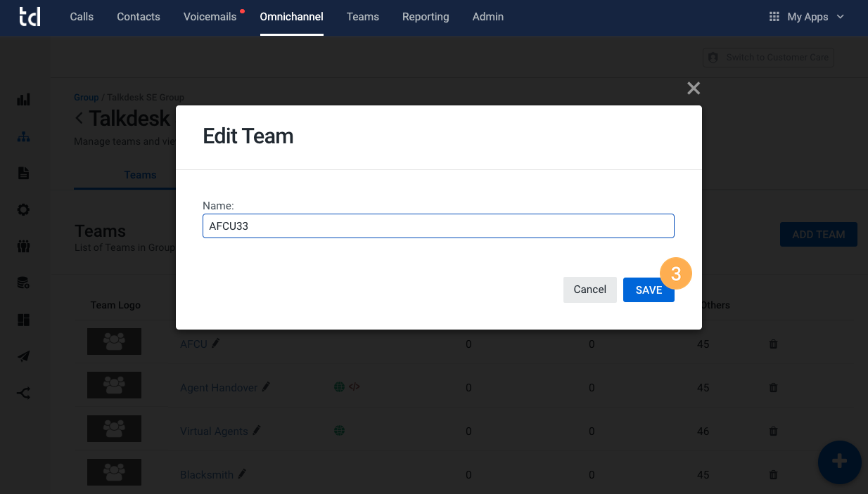Select the Teams tab under Talkdesk group

140,175
